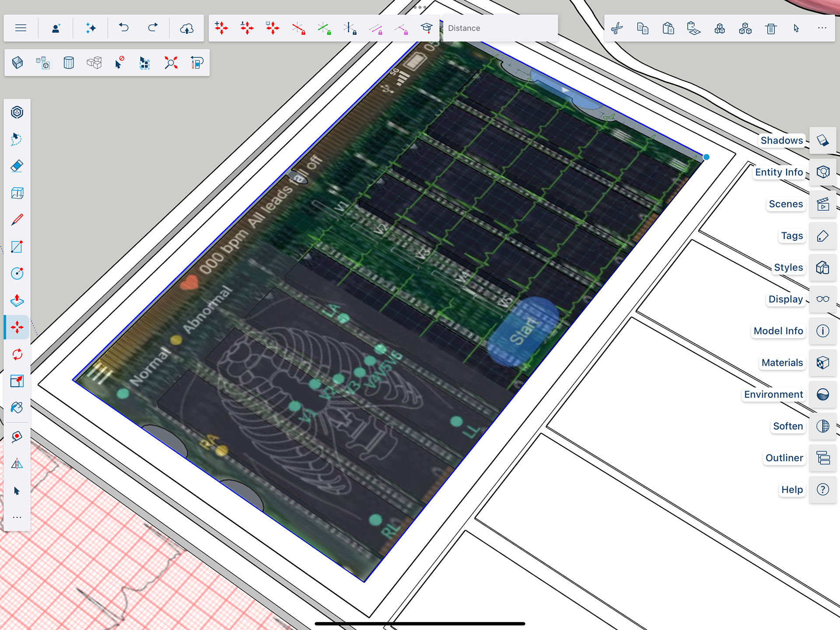Click the Distance measurement input field
This screenshot has width=840, height=630.
coord(500,28)
